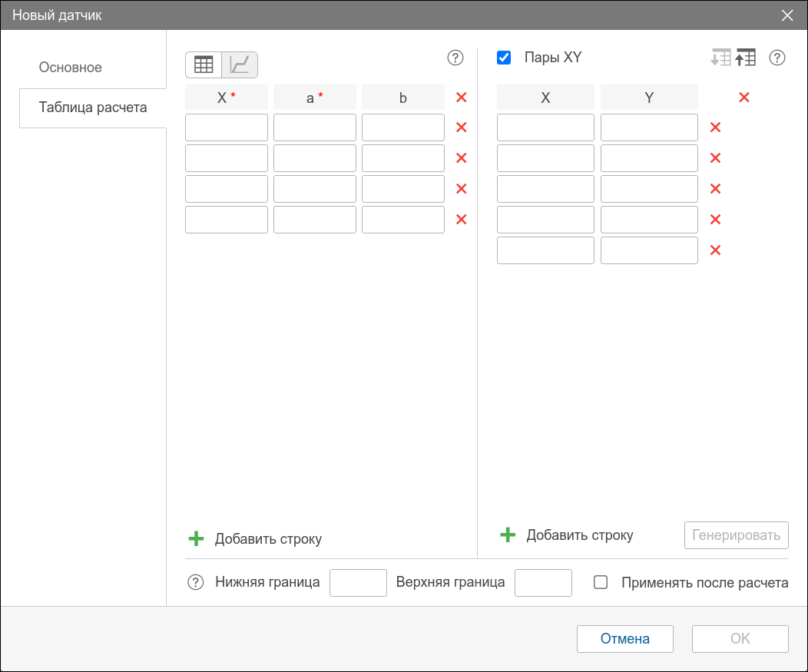Click import XY pairs table icon
This screenshot has width=808, height=672.
click(x=720, y=58)
